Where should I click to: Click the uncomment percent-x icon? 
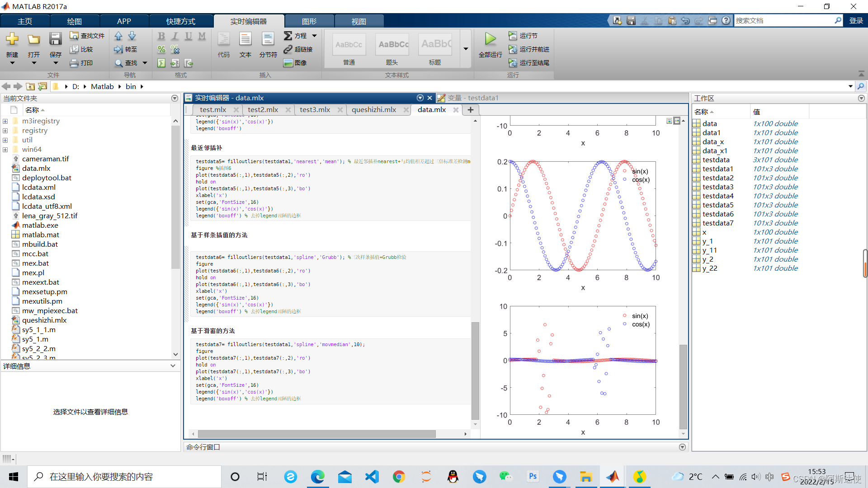click(x=175, y=49)
